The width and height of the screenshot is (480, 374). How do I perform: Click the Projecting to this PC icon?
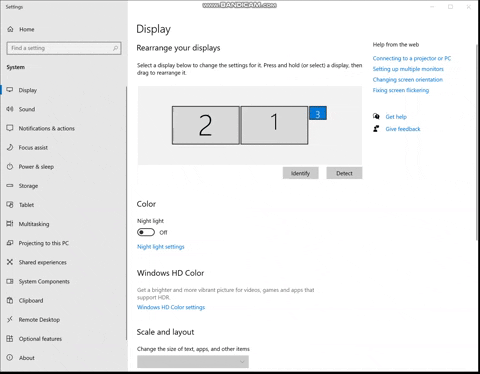point(10,243)
